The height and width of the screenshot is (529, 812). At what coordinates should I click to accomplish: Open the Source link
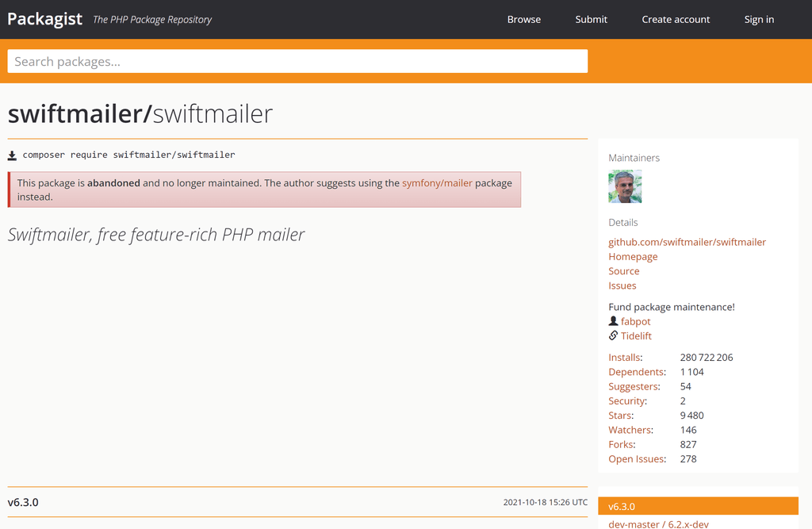pos(623,271)
